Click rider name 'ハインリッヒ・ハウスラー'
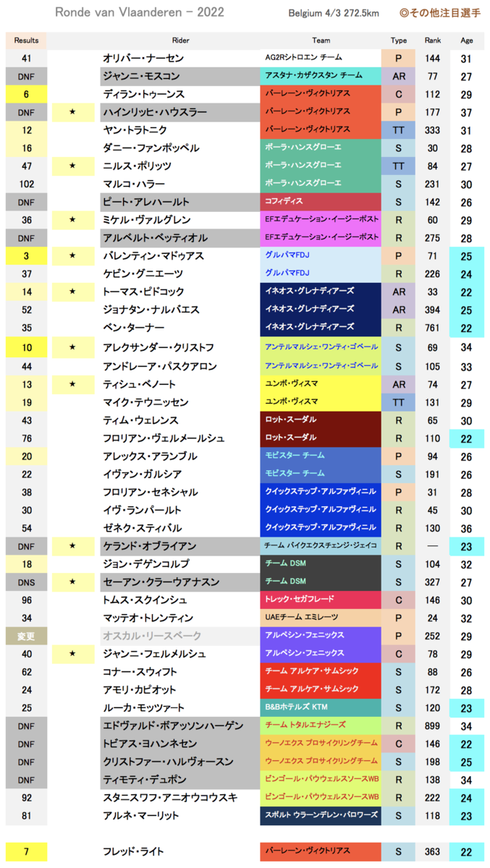Image resolution: width=490 pixels, height=868 pixels. coord(155,112)
